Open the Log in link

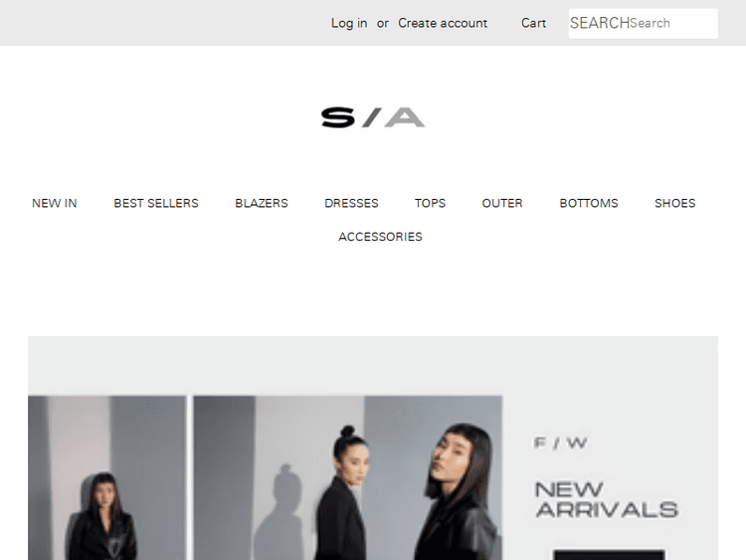349,23
